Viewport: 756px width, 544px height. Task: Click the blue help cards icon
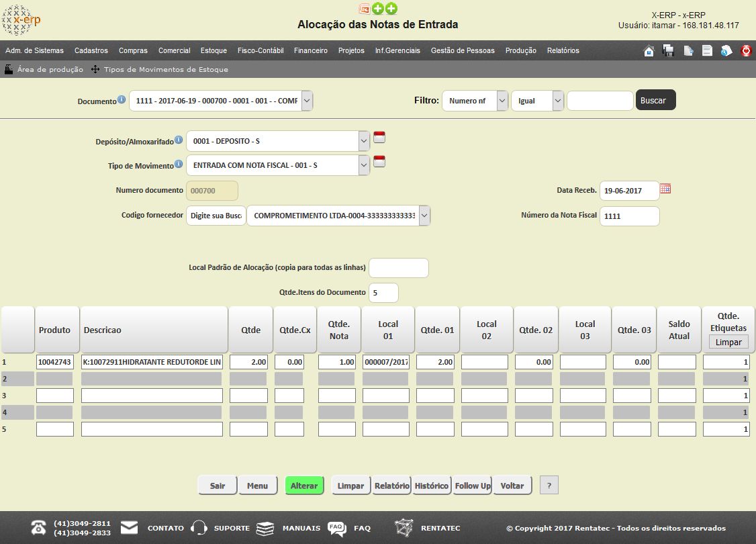726,50
